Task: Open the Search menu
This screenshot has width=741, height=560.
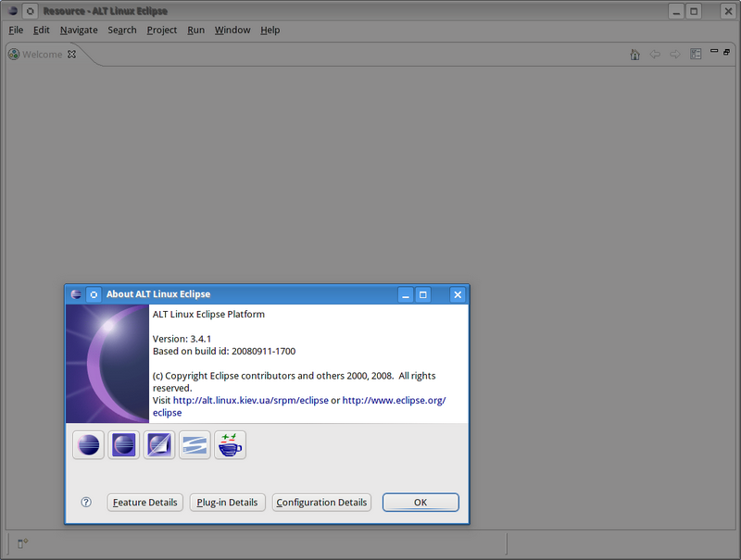Action: click(122, 30)
